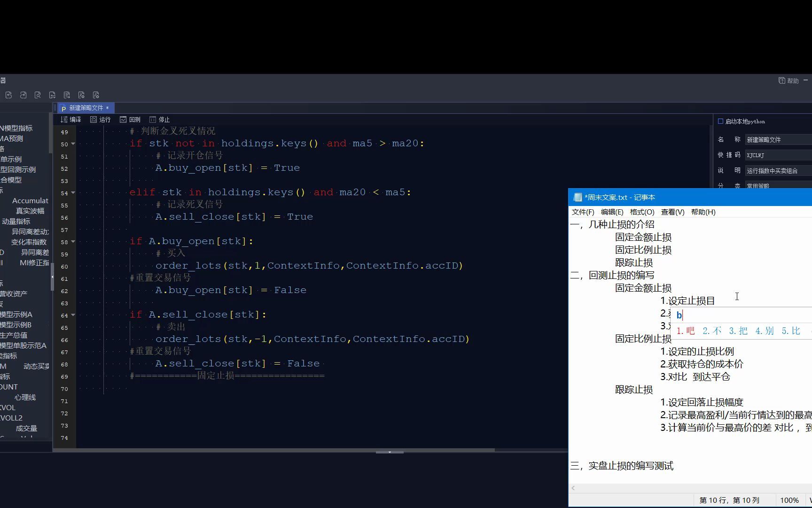Screen dimensions: 812x508
Task: Enable the 启动本地python checkbox
Action: pos(720,121)
